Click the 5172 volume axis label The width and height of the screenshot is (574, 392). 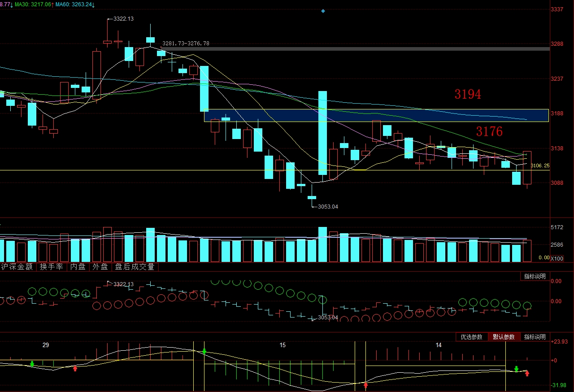(557, 227)
